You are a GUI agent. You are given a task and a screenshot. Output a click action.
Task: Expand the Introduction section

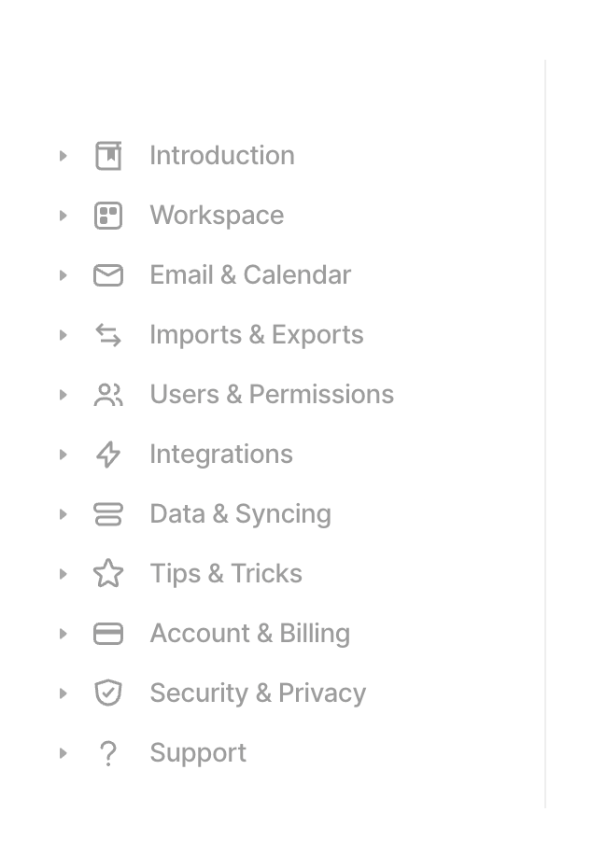pos(63,155)
